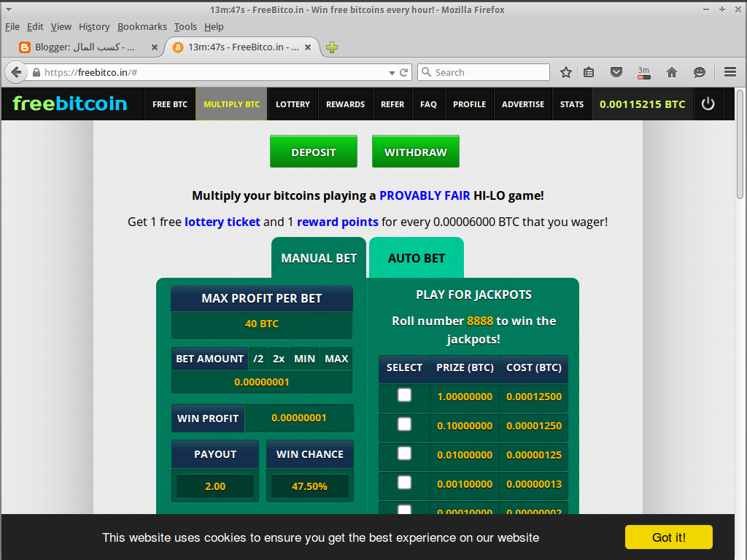
Task: Click the magnifier icon in search box
Action: (x=426, y=72)
